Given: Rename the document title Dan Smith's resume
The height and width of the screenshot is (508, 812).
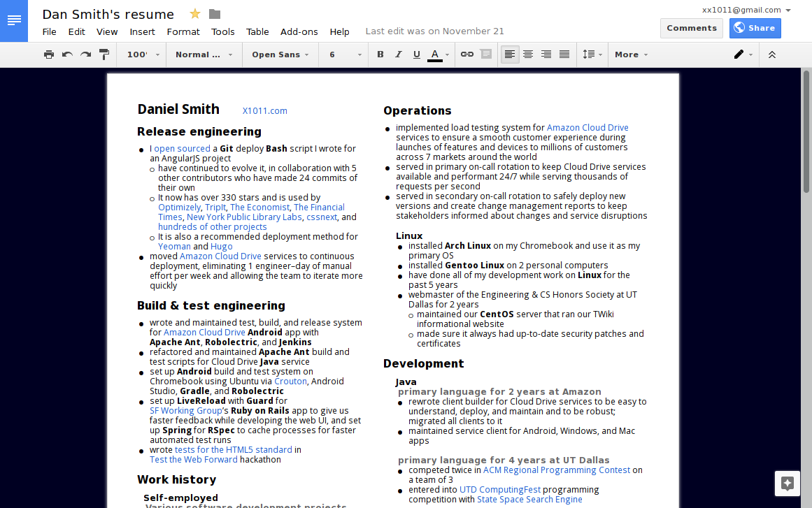Looking at the screenshot, I should 108,15.
